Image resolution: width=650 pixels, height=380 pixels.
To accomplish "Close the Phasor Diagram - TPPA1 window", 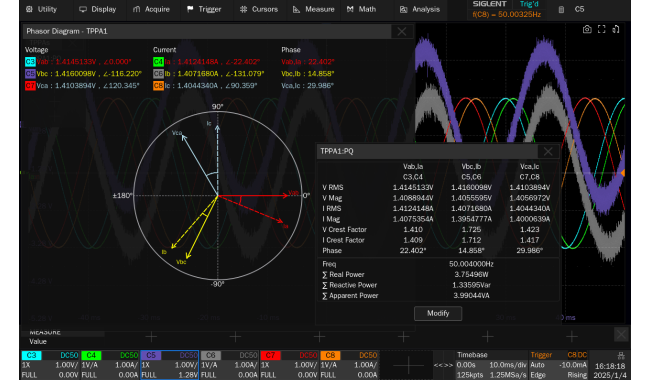I will tap(402, 31).
